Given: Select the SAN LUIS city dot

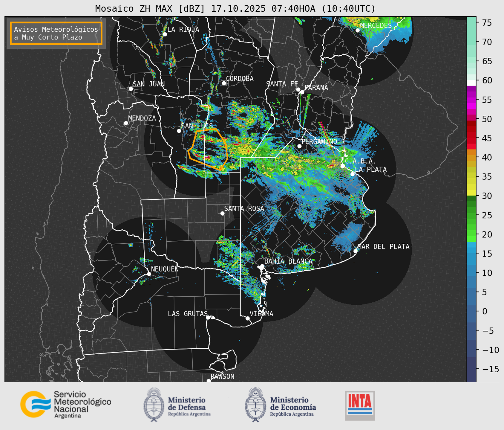Looking at the screenshot, I should click(179, 131).
